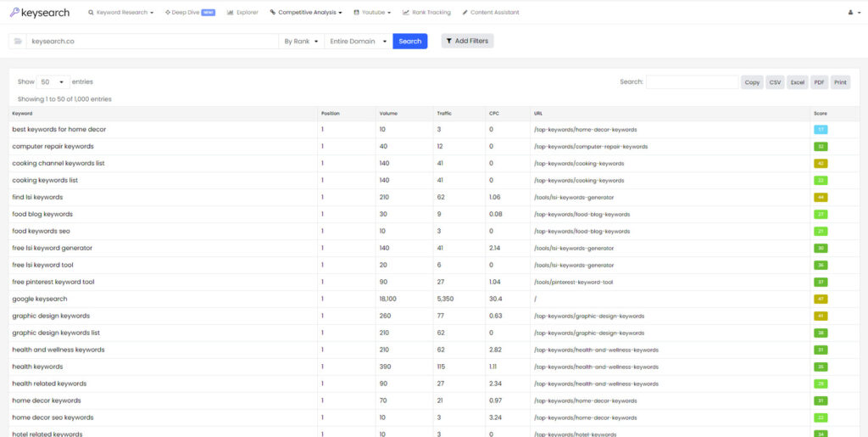The width and height of the screenshot is (868, 437).
Task: Click keyword 'free pinterest keyword tool'
Action: [x=53, y=282]
